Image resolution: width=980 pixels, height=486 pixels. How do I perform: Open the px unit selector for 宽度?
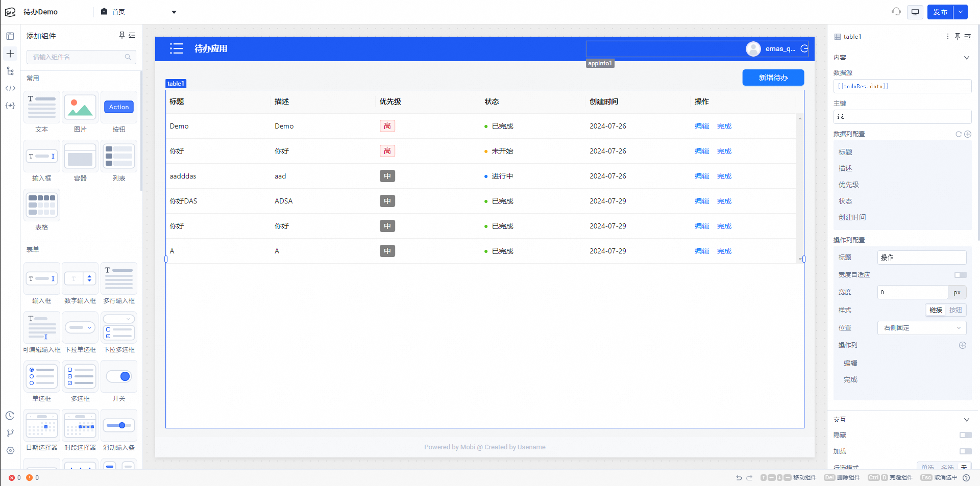coord(957,292)
